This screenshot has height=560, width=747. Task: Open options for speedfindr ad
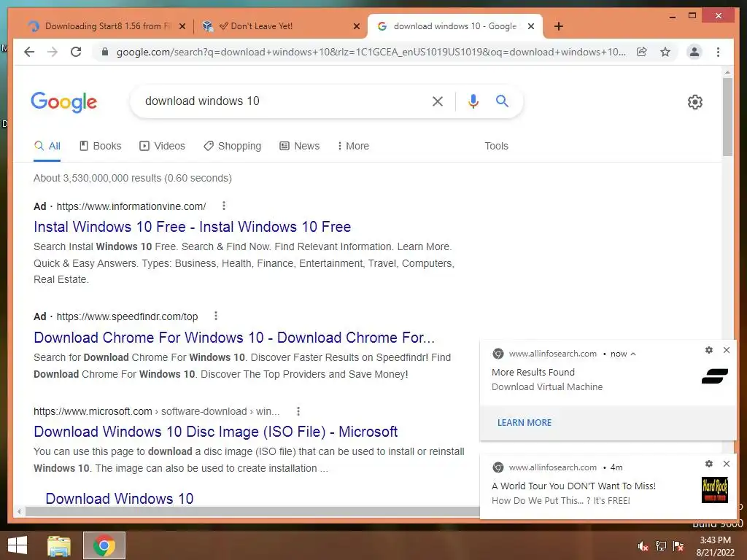[x=216, y=316]
